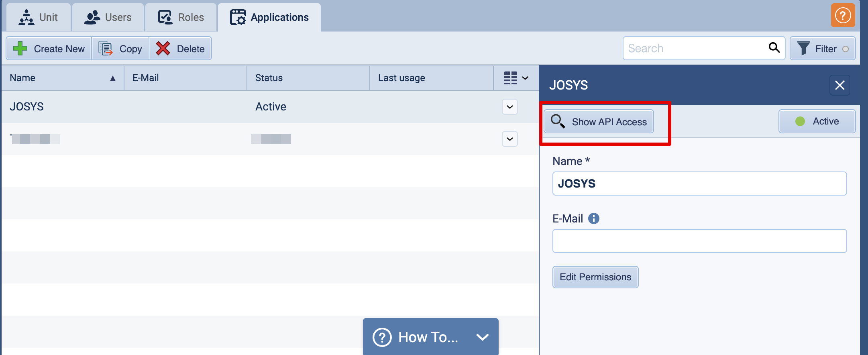Image resolution: width=868 pixels, height=355 pixels.
Task: Click Create New green plus button
Action: click(49, 49)
